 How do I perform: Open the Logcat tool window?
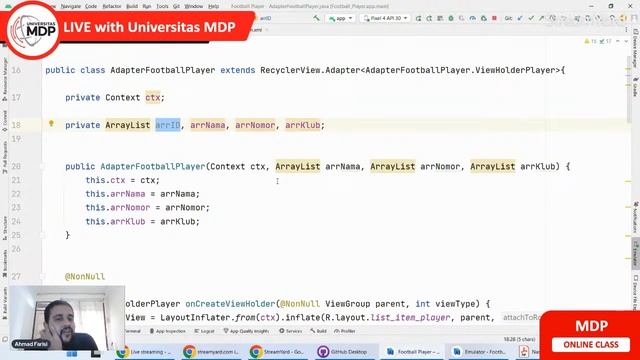point(204,331)
